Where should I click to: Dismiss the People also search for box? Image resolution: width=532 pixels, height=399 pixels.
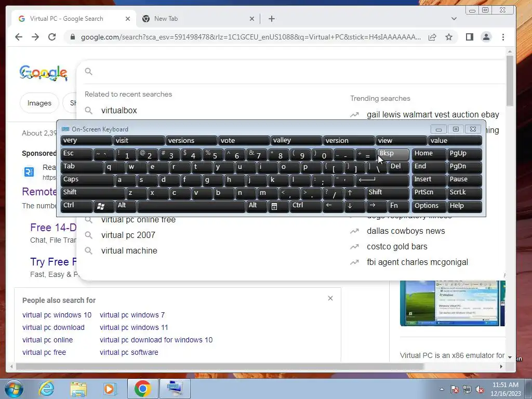click(330, 298)
